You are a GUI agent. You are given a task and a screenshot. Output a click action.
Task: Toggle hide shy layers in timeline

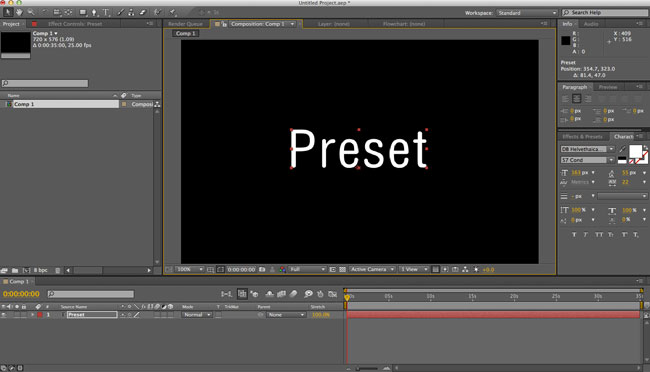269,294
